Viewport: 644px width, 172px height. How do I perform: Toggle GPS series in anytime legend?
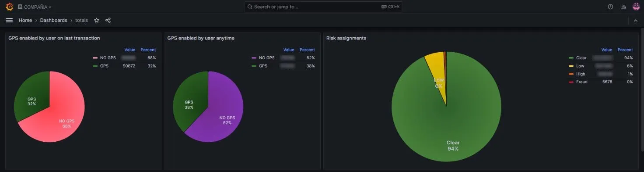tap(263, 66)
